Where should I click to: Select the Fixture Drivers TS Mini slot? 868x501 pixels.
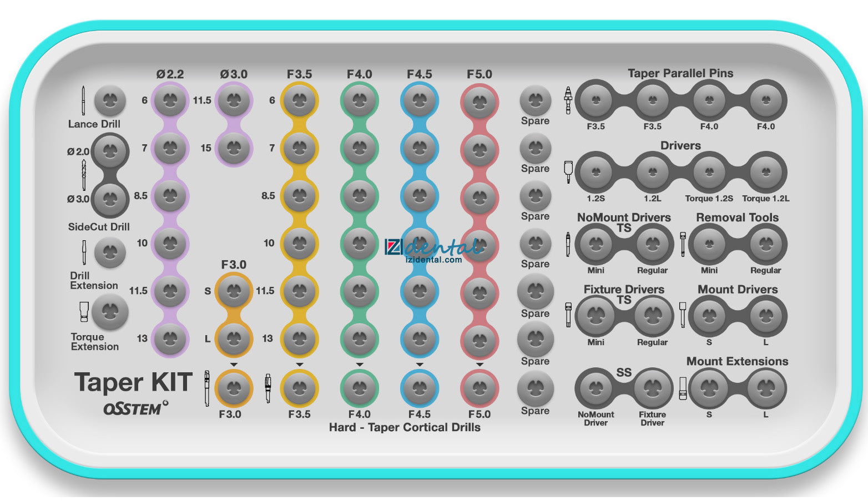click(x=596, y=316)
